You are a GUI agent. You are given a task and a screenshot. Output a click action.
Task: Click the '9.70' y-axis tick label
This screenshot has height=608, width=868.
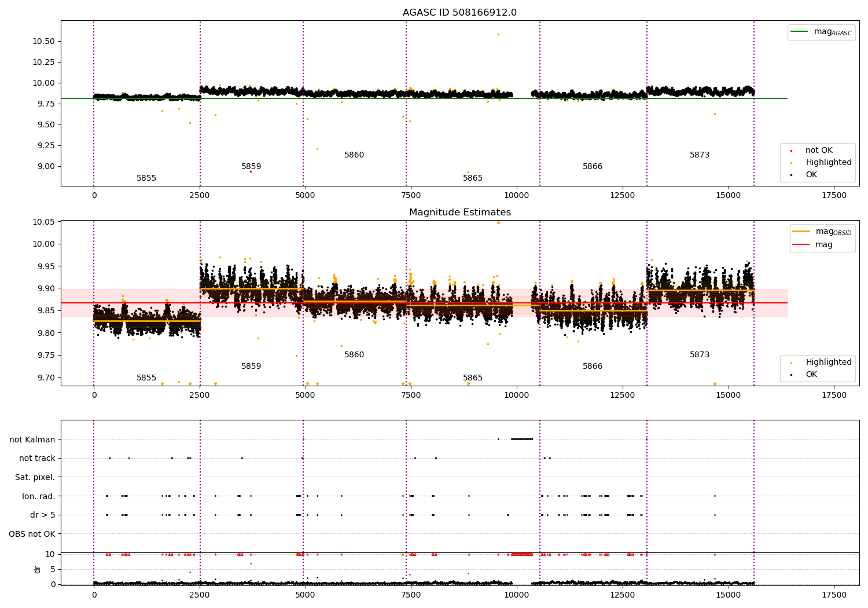click(x=46, y=378)
